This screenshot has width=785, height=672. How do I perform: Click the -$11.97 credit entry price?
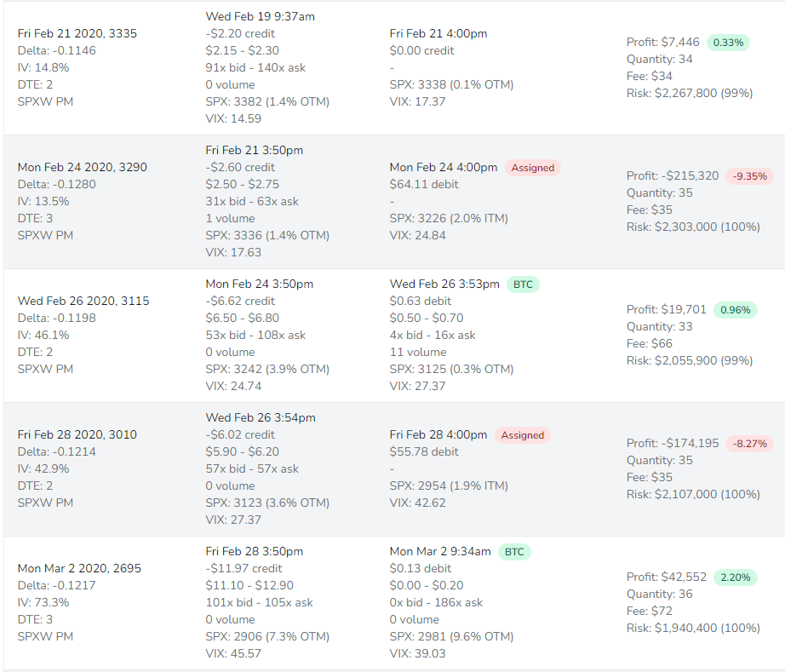tap(244, 569)
